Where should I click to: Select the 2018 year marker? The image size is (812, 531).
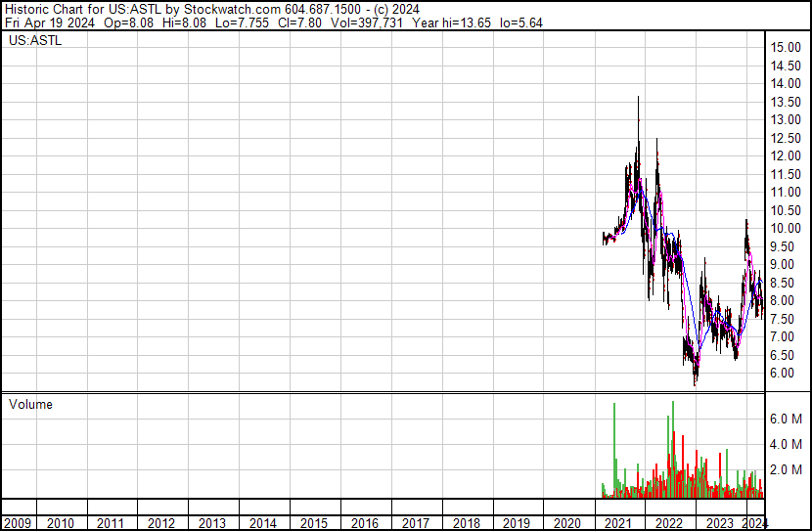coord(466,523)
